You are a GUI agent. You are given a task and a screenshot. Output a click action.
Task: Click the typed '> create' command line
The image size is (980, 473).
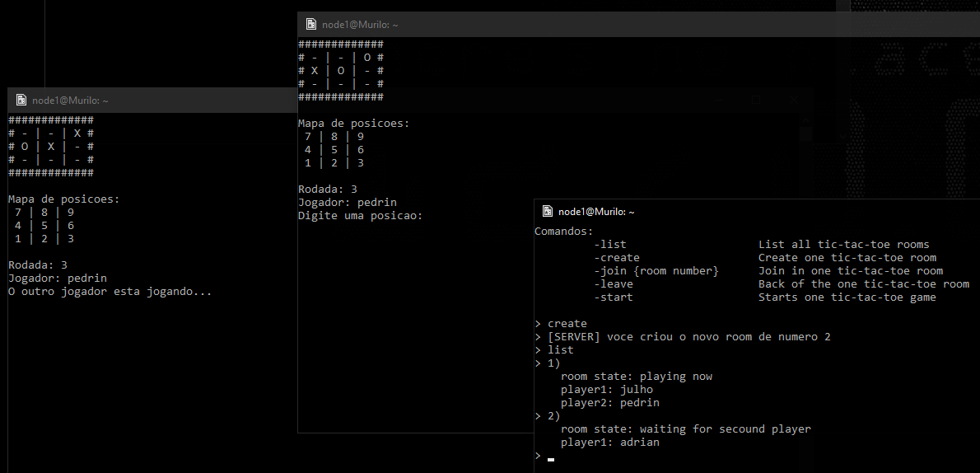pyautogui.click(x=561, y=324)
